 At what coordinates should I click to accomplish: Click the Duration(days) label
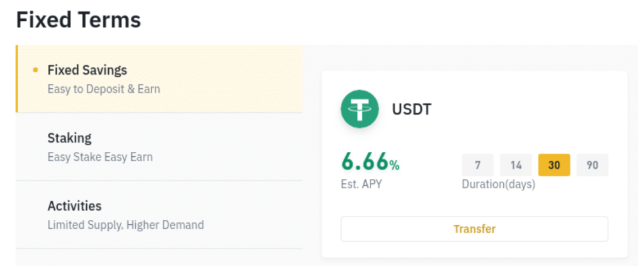[x=499, y=184]
